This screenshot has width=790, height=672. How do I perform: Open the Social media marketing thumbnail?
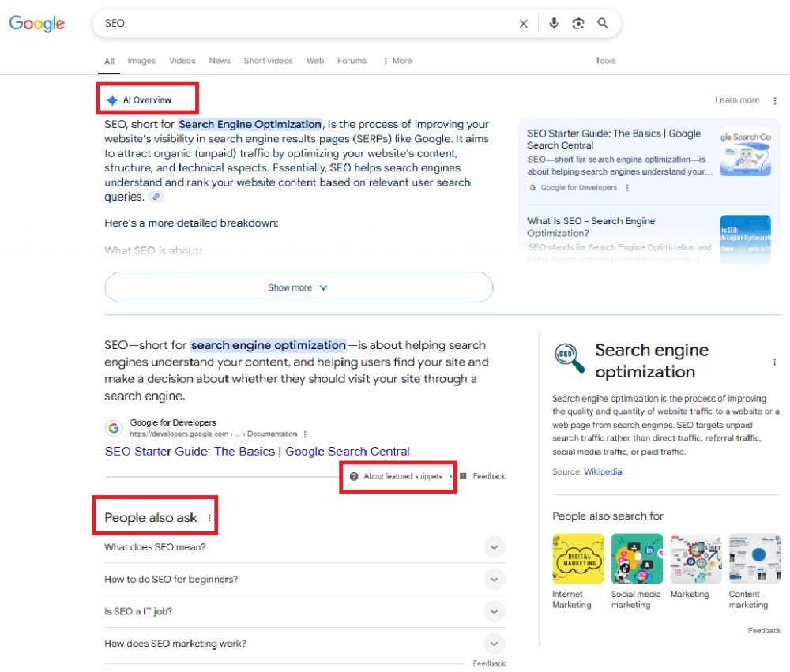(x=637, y=558)
